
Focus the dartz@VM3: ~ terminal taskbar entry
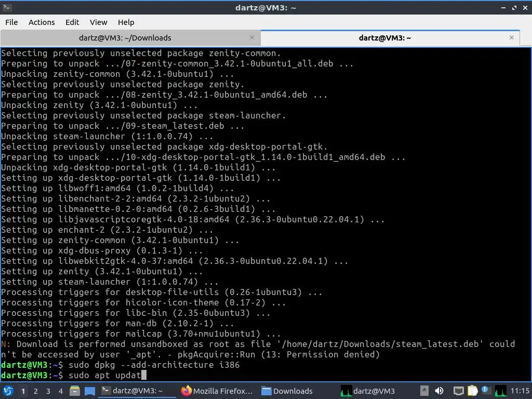pos(137,391)
